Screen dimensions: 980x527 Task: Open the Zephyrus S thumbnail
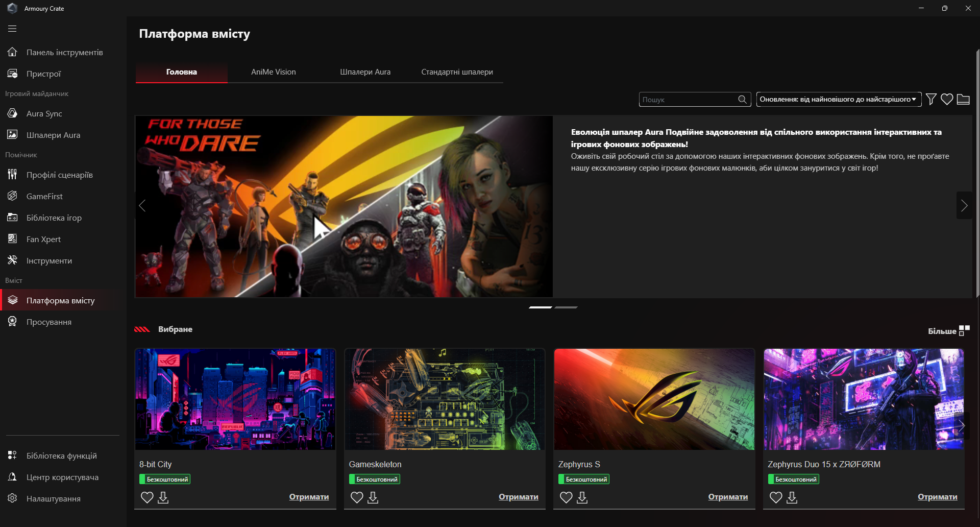point(654,399)
